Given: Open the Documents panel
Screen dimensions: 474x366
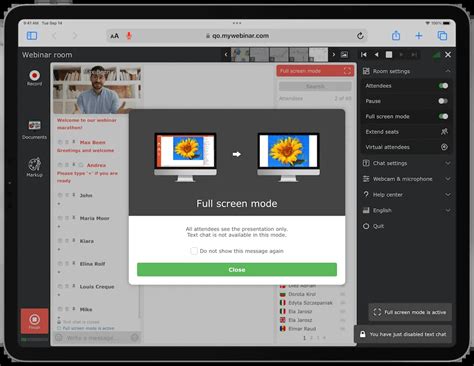Looking at the screenshot, I should (34, 130).
